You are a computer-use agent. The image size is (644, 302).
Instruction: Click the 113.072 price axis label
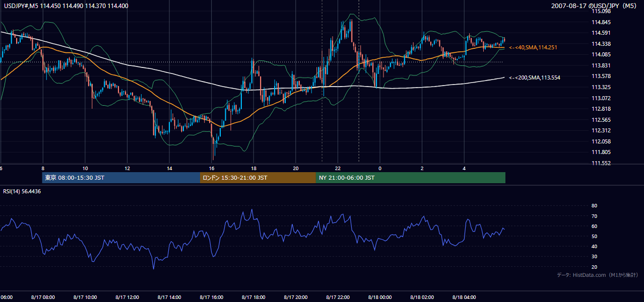[x=600, y=98]
